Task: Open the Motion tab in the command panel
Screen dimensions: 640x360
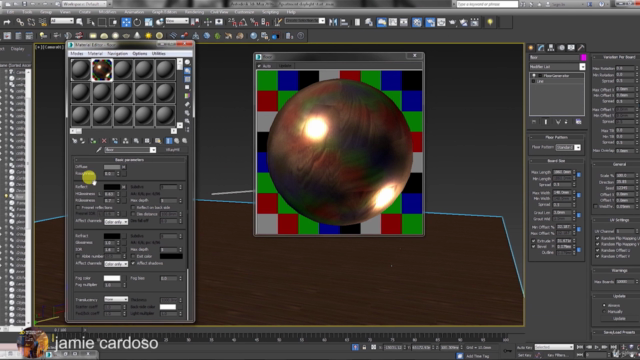Action: click(x=561, y=48)
